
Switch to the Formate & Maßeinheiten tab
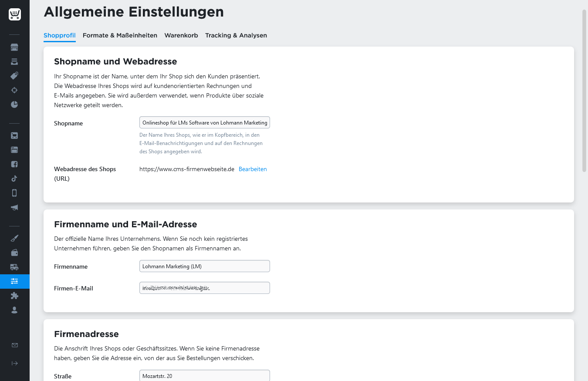tap(120, 36)
